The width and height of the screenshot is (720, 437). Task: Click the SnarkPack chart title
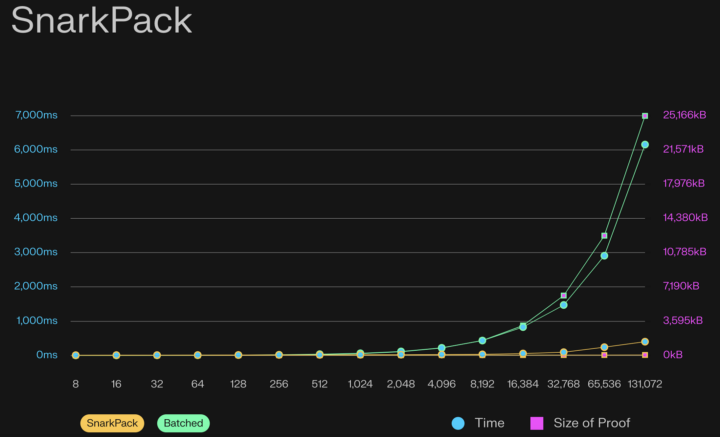(x=101, y=20)
